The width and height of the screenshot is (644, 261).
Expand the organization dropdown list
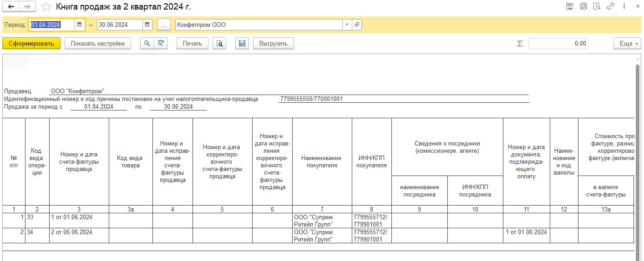click(x=347, y=25)
